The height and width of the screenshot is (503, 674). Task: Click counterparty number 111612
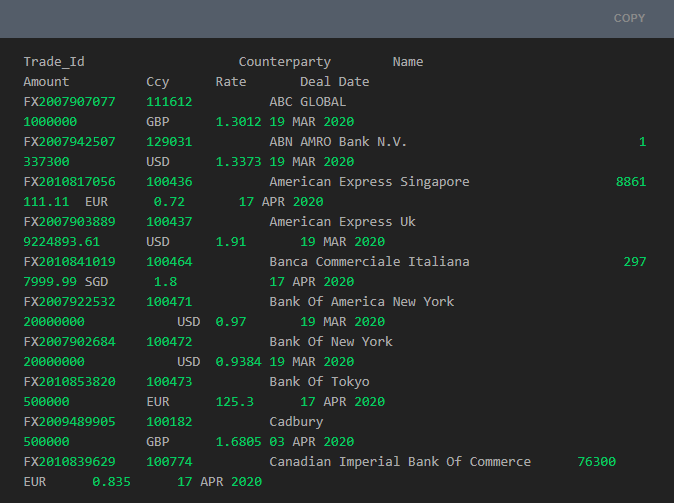[x=169, y=102]
